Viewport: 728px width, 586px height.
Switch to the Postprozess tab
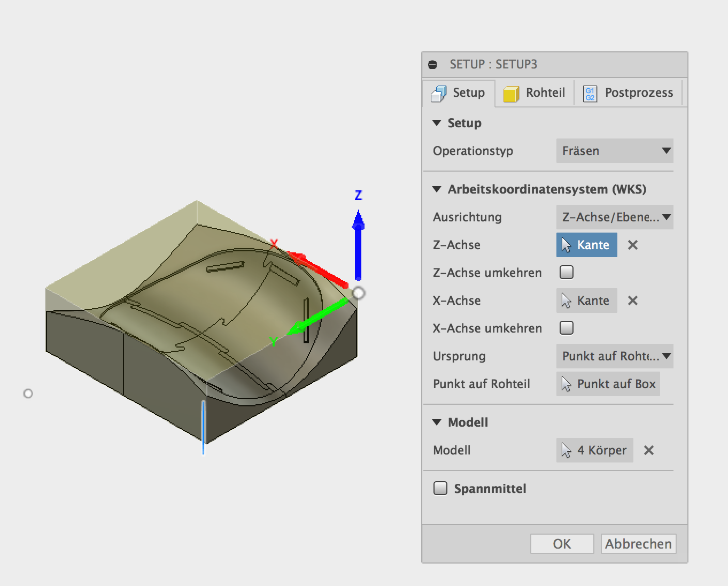pos(628,93)
